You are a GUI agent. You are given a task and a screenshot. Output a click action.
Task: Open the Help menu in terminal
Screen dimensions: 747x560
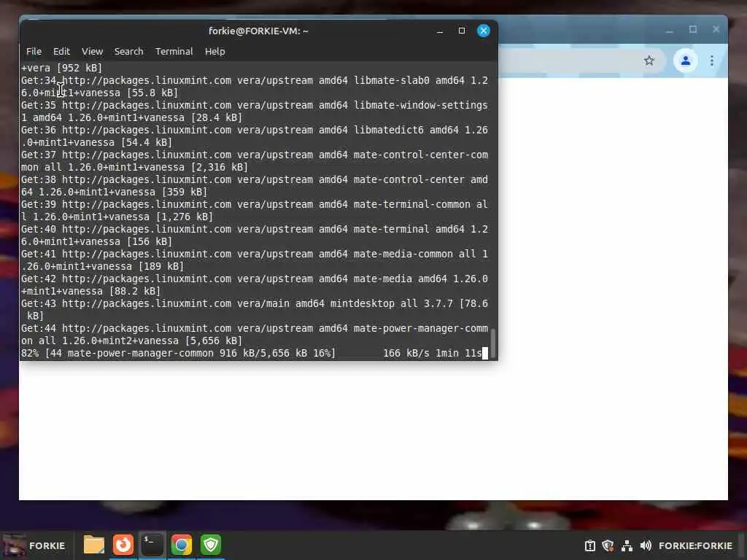tap(215, 52)
